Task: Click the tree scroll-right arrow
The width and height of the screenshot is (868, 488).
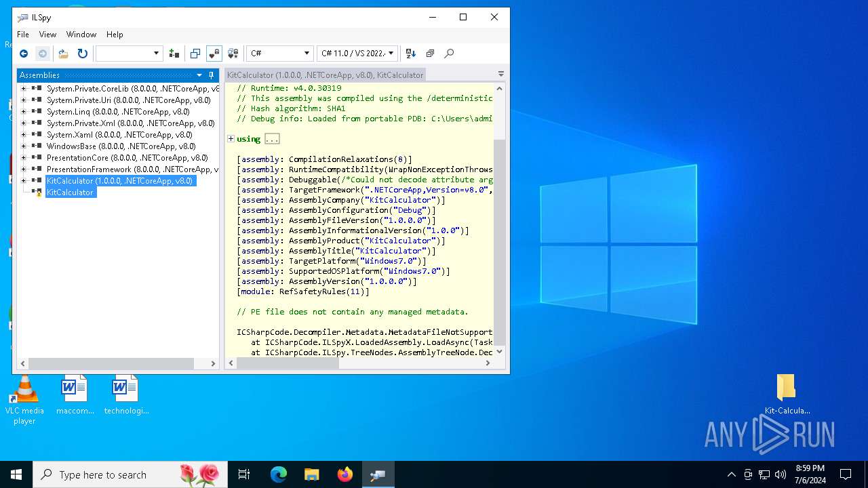Action: (x=213, y=364)
